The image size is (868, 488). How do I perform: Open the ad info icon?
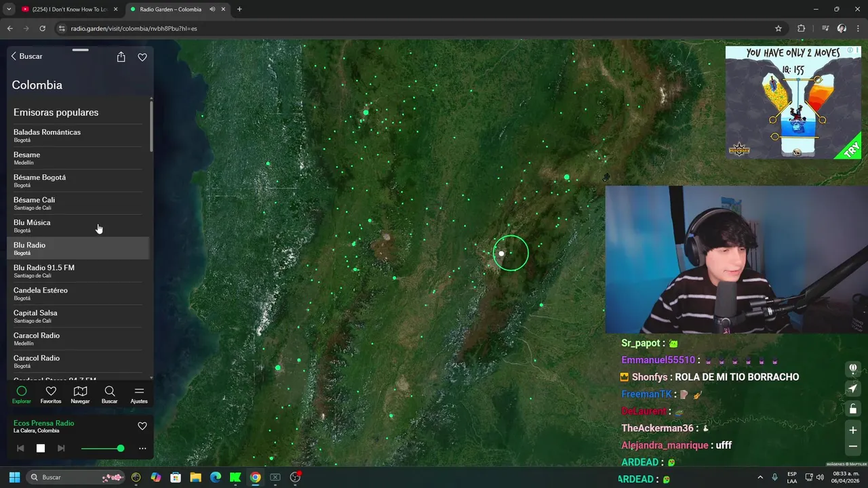click(851, 49)
